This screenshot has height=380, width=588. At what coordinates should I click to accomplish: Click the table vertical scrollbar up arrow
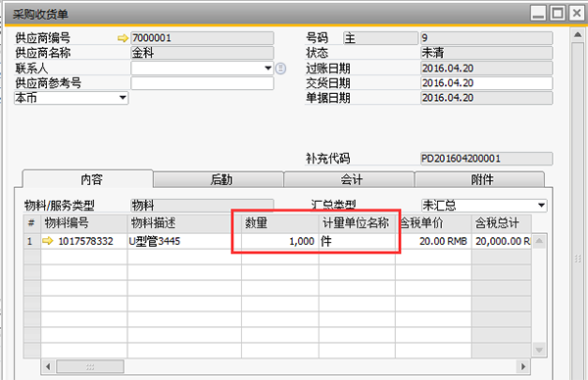click(539, 241)
